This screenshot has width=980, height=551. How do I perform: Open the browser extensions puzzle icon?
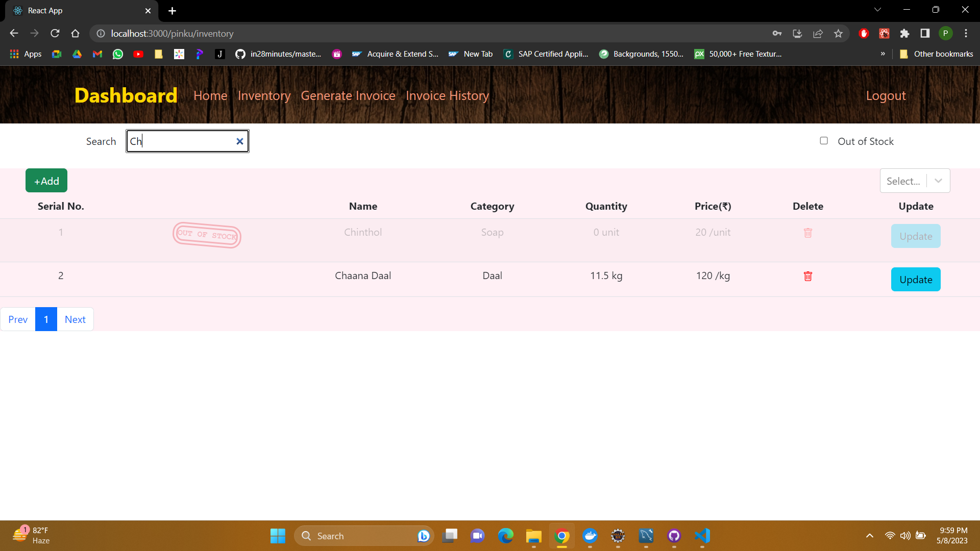click(904, 33)
